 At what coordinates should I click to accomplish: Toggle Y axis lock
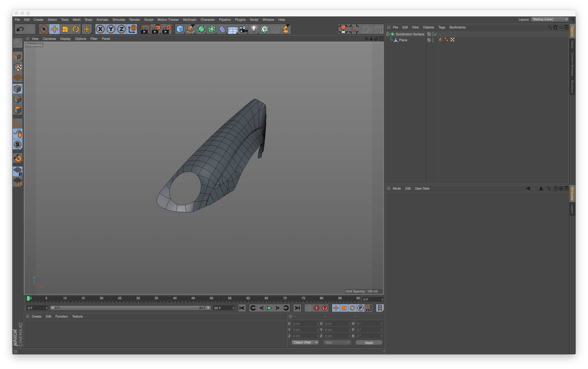pyautogui.click(x=111, y=29)
